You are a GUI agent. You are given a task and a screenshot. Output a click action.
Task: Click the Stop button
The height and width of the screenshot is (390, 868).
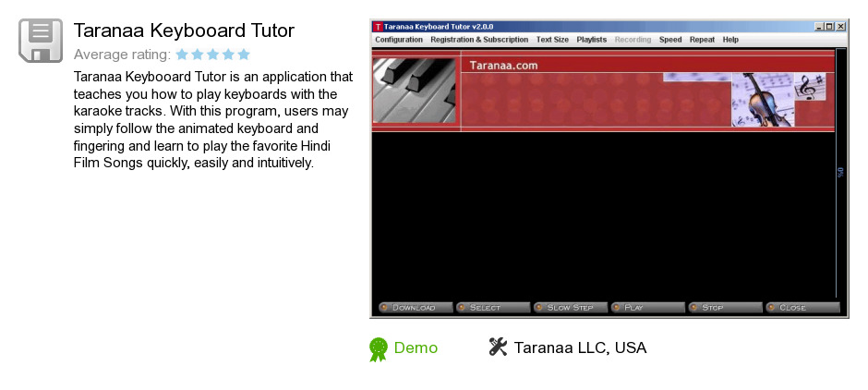[725, 308]
